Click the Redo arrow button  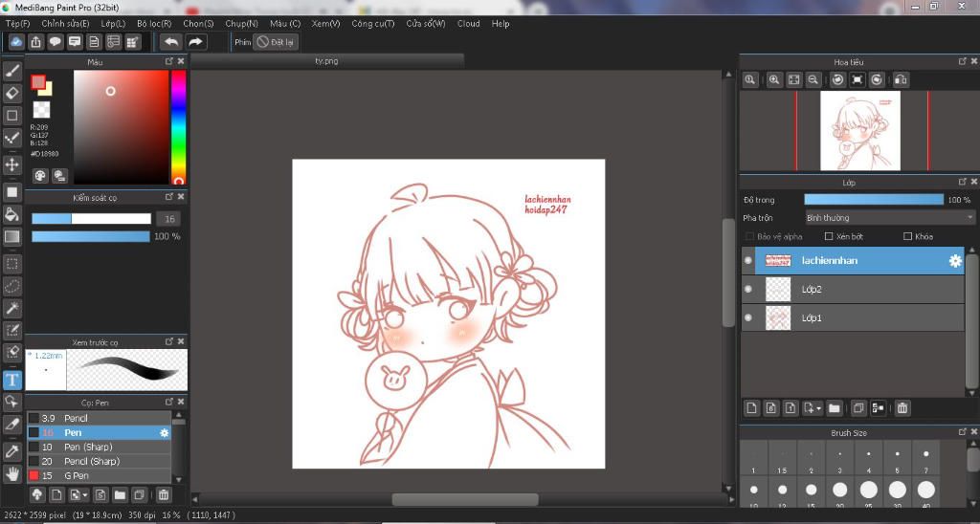pyautogui.click(x=195, y=42)
